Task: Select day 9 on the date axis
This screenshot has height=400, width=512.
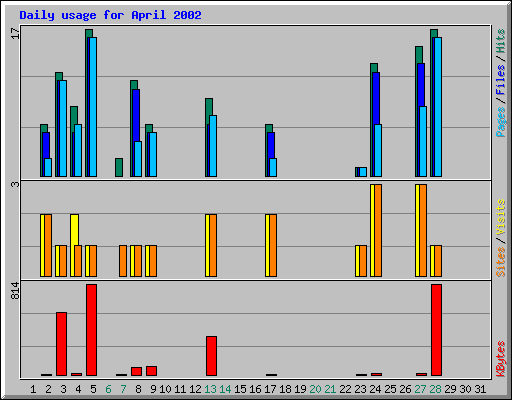Action: pyautogui.click(x=153, y=389)
